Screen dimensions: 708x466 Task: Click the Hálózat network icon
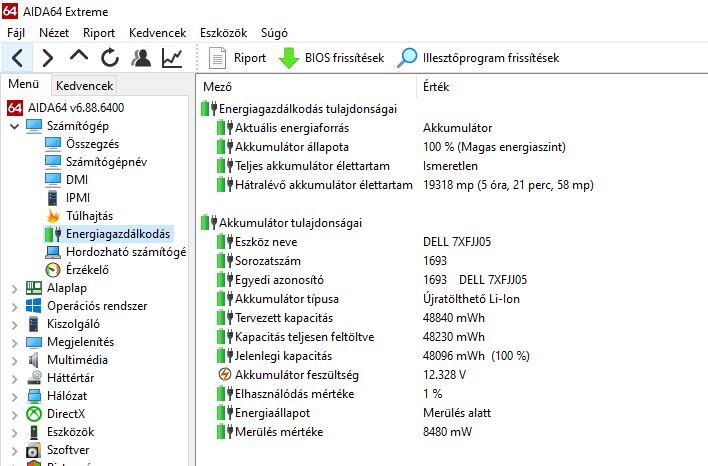[34, 396]
